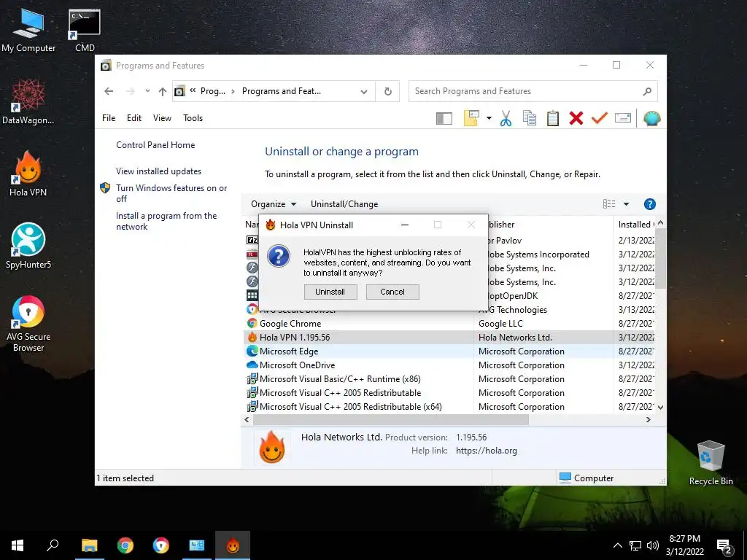Image resolution: width=747 pixels, height=560 pixels.
Task: Open the Recycle Bin
Action: (x=711, y=463)
